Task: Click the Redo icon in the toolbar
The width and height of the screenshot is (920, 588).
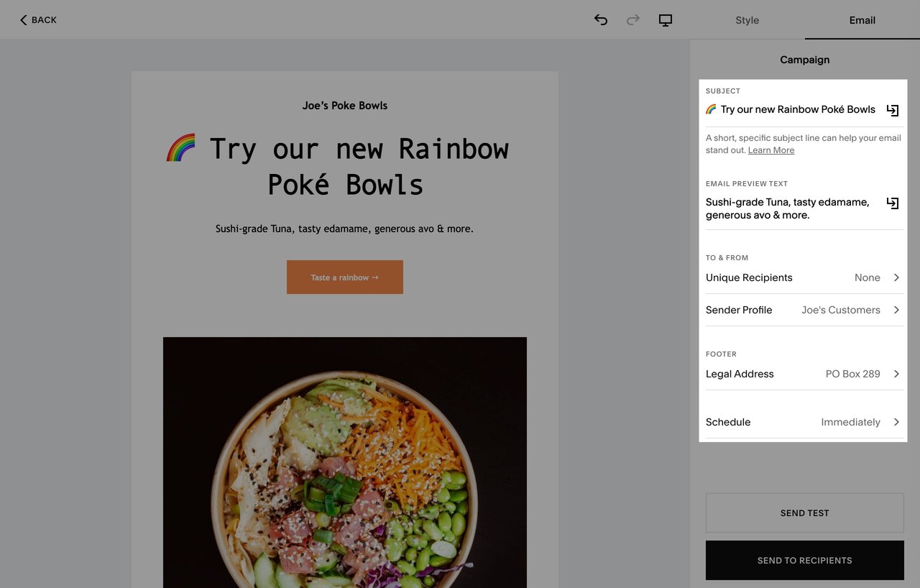Action: pyautogui.click(x=632, y=20)
